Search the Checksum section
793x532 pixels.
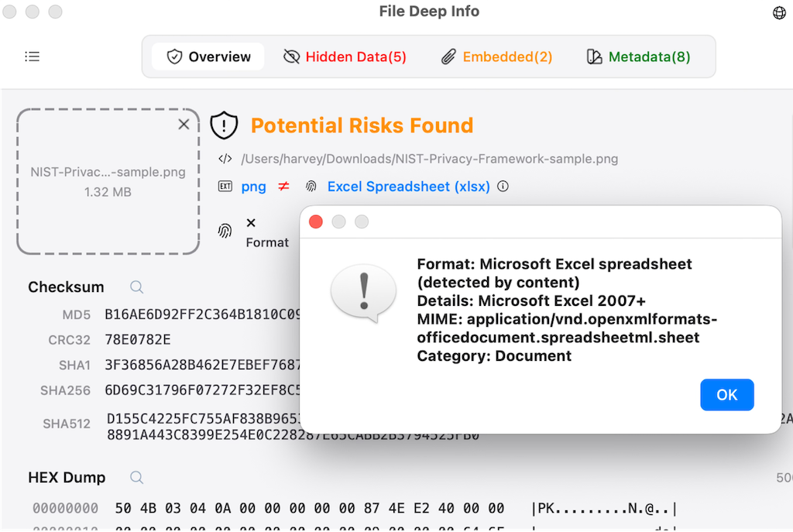pyautogui.click(x=137, y=287)
